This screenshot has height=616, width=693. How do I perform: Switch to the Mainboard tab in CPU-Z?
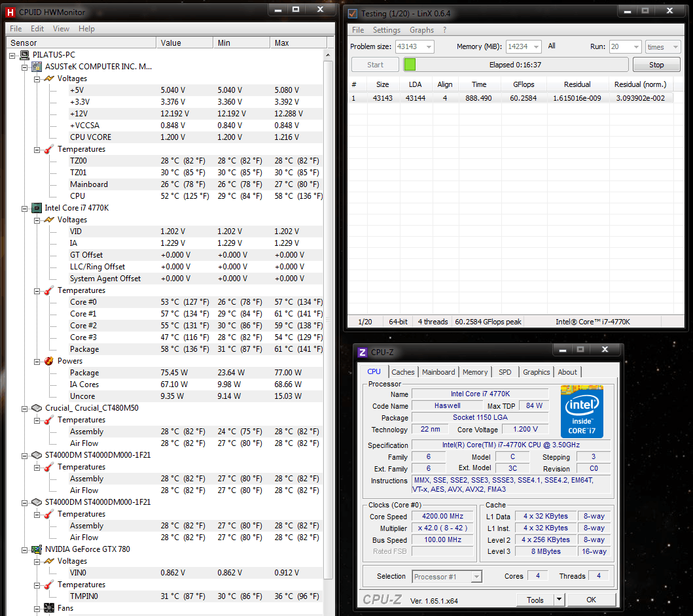438,372
